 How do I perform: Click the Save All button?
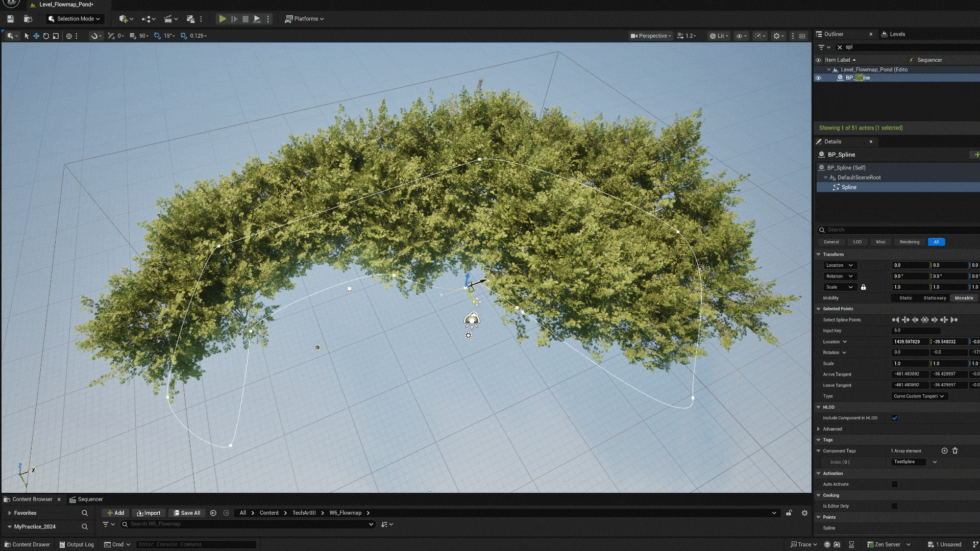[187, 513]
